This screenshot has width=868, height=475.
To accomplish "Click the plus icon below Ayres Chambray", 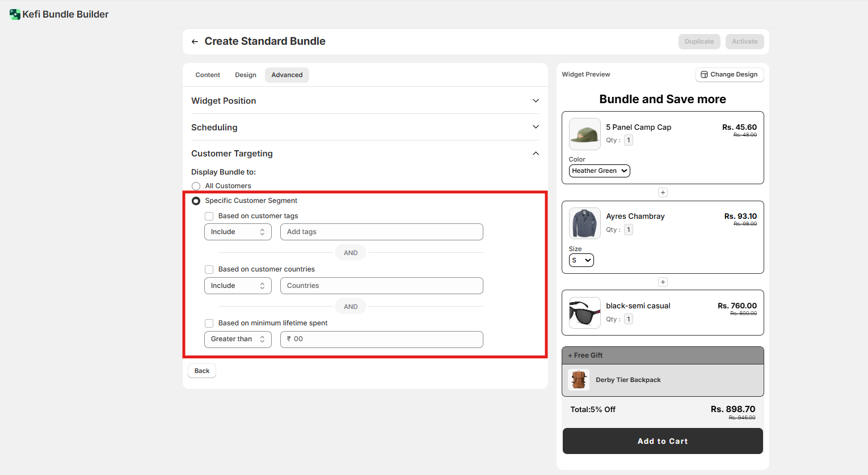I will [663, 282].
